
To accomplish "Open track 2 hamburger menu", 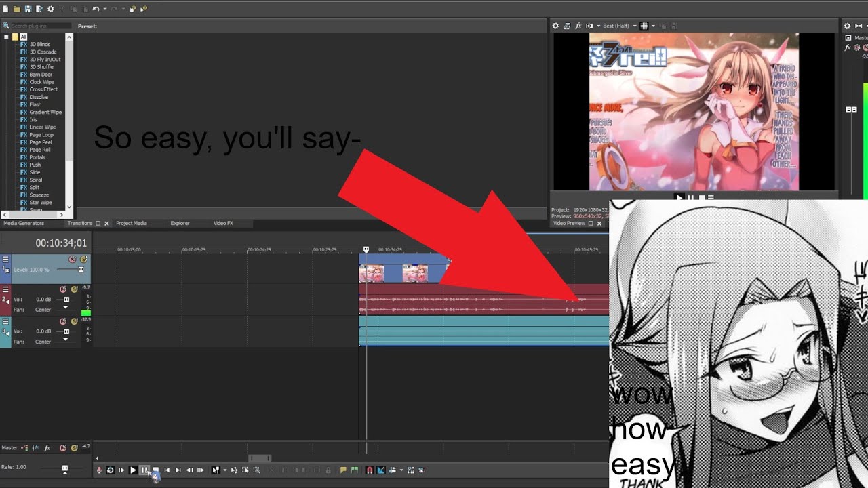I will [x=5, y=289].
